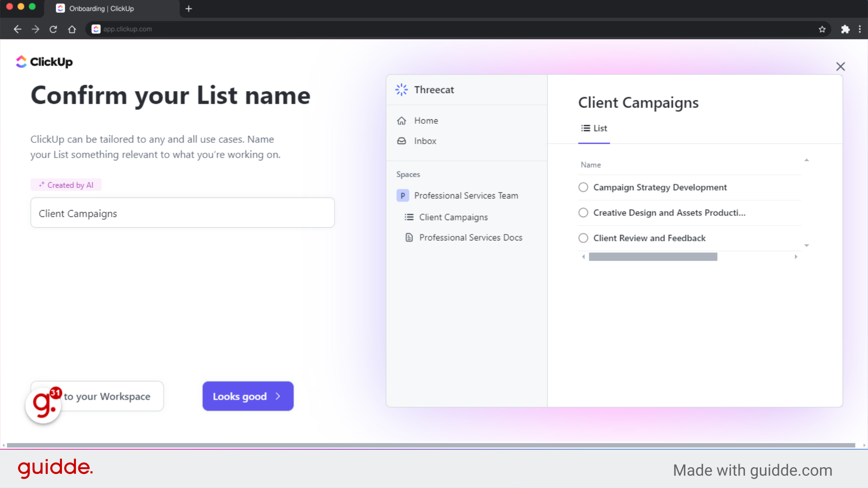Select the Campaign Strategy Development task circle
868x488 pixels.
point(583,187)
